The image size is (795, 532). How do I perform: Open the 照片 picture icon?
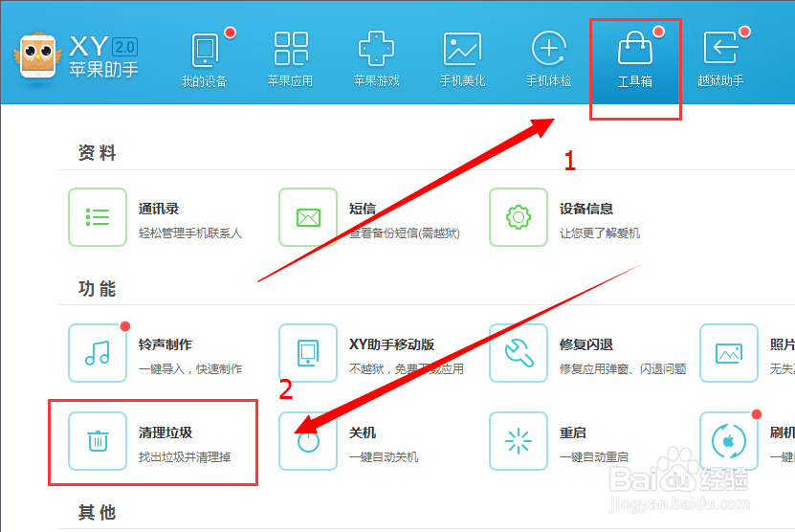[x=729, y=353]
